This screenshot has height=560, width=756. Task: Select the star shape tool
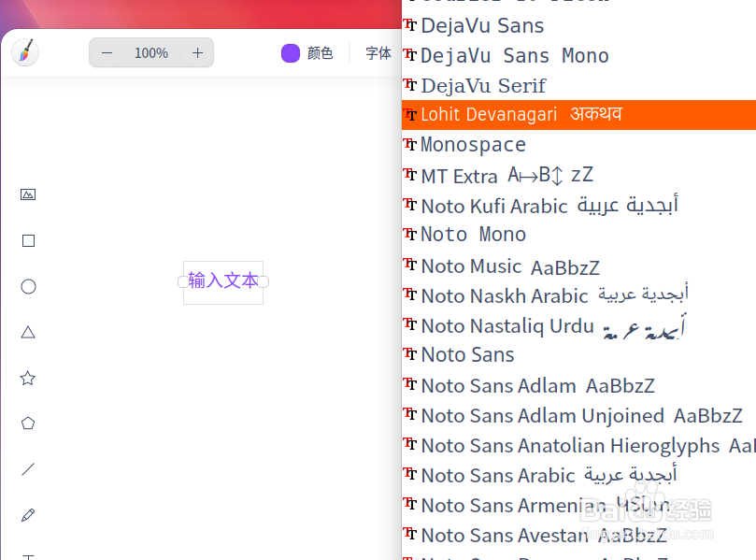(27, 378)
